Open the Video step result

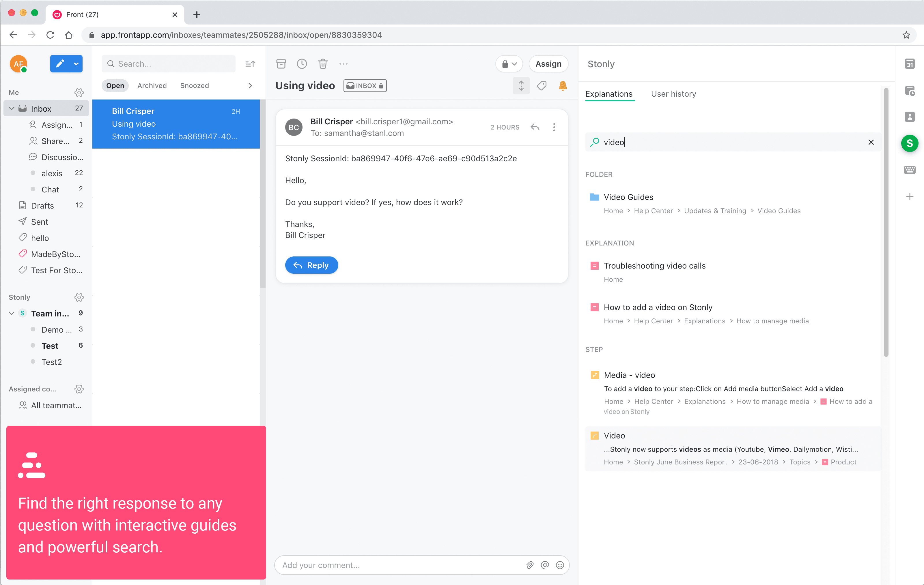pyautogui.click(x=733, y=449)
